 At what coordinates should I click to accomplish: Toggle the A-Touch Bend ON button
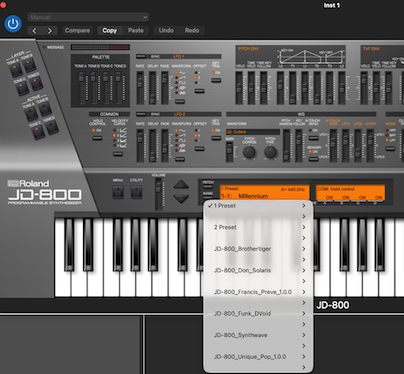(x=313, y=138)
